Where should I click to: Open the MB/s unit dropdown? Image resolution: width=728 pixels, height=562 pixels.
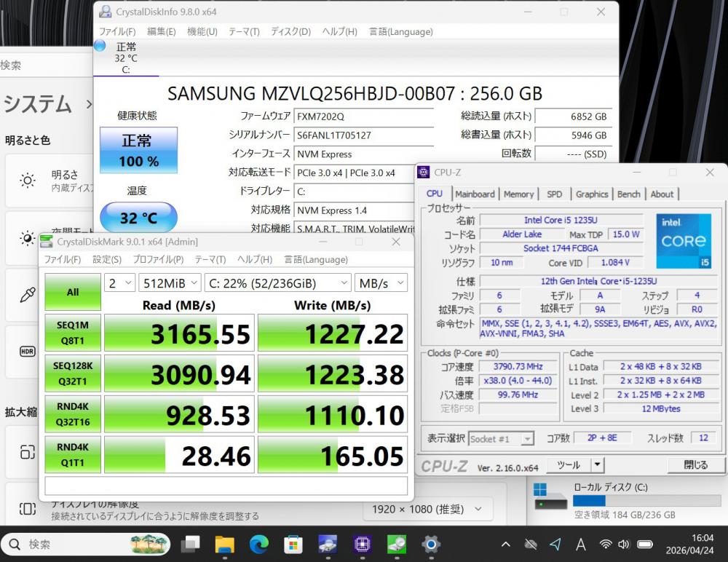tap(381, 282)
